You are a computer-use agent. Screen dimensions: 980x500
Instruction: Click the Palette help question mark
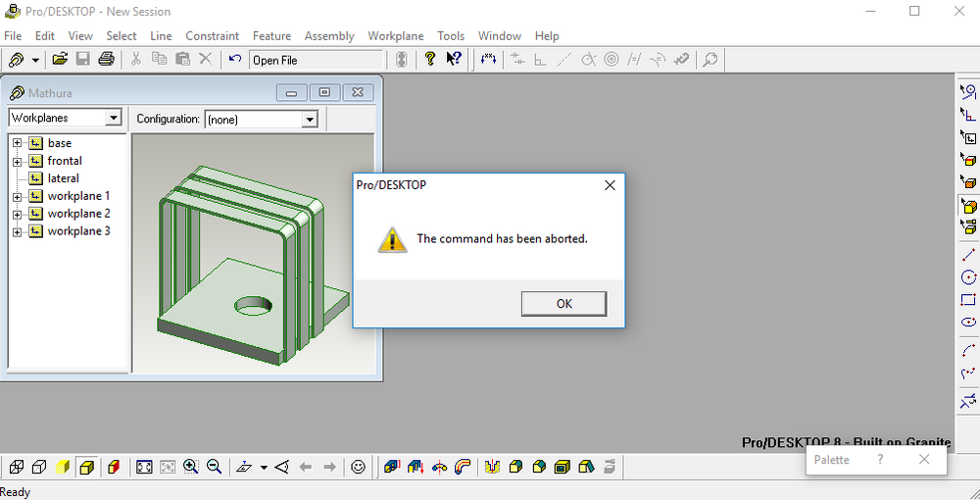880,460
